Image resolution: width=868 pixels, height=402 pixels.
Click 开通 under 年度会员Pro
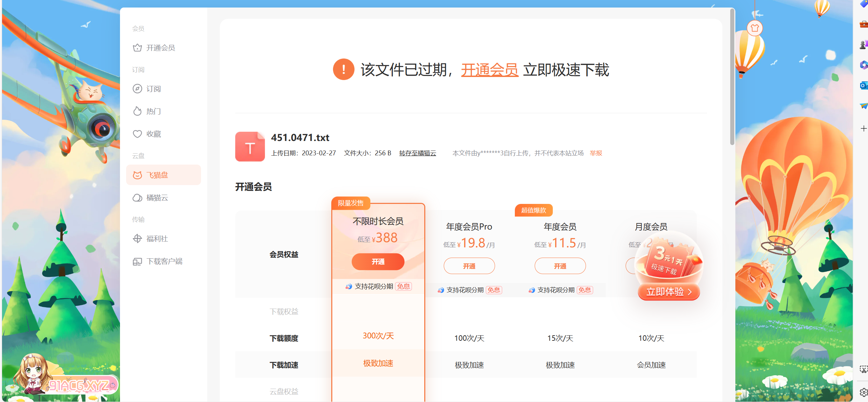[x=469, y=266]
